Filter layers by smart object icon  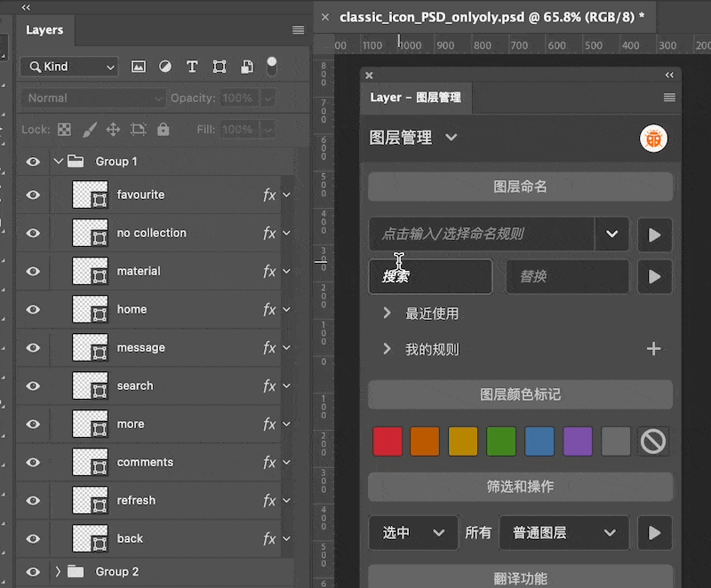coord(247,67)
